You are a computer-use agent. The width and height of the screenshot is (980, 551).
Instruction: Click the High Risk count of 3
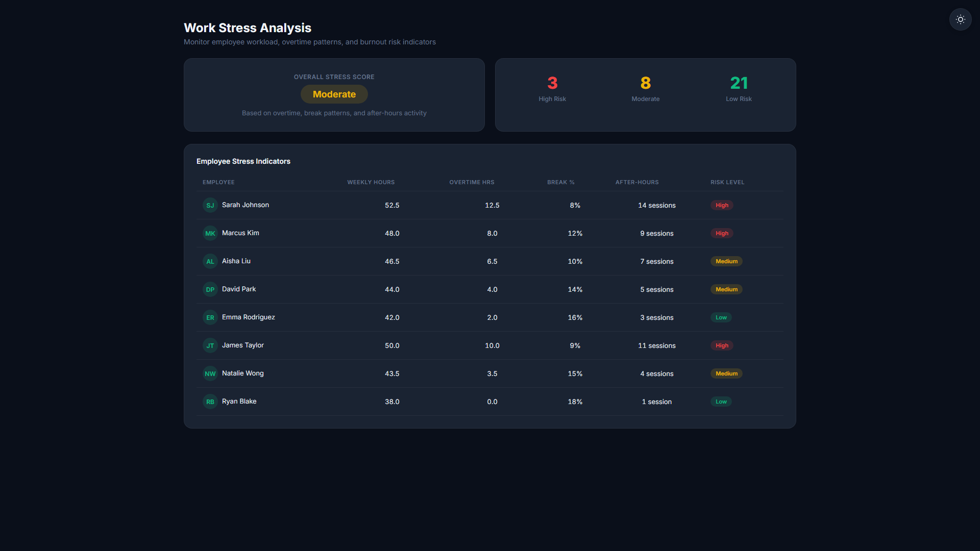[552, 83]
